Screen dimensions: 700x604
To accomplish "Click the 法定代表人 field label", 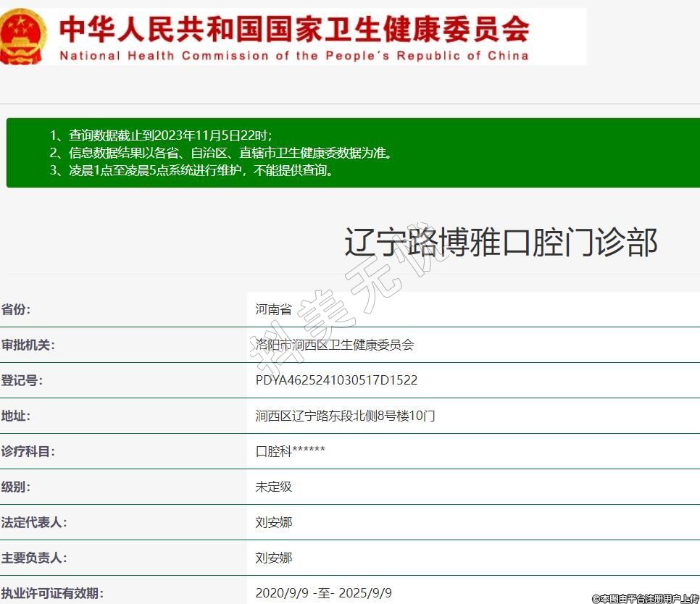I will point(33,522).
